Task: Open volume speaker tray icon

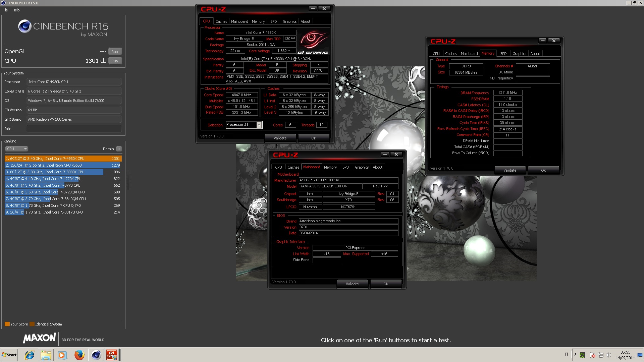Action: pyautogui.click(x=608, y=355)
